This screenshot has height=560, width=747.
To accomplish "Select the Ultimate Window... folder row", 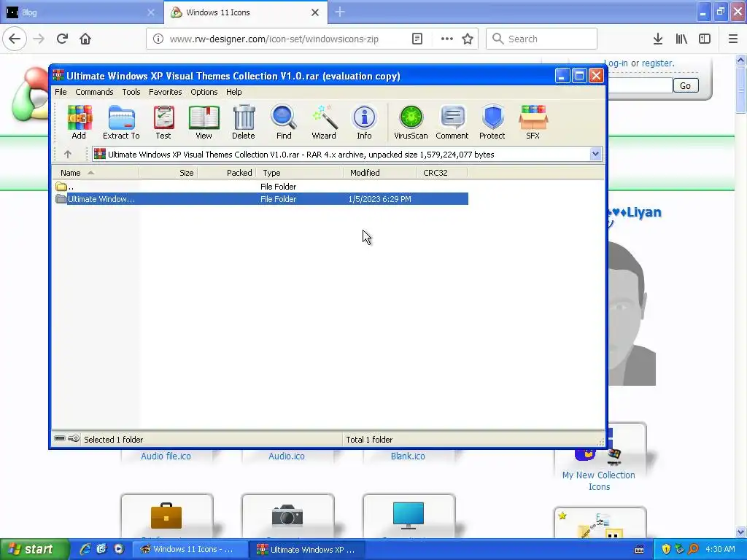I will (261, 199).
